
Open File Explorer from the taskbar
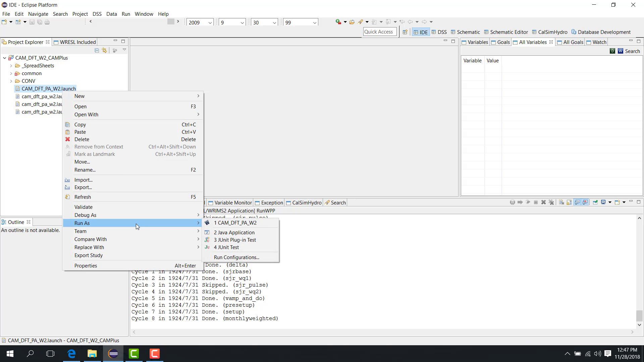pyautogui.click(x=92, y=354)
